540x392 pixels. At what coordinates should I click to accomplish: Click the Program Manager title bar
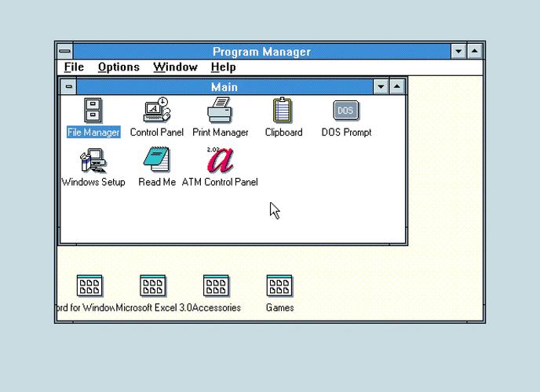[x=261, y=52]
